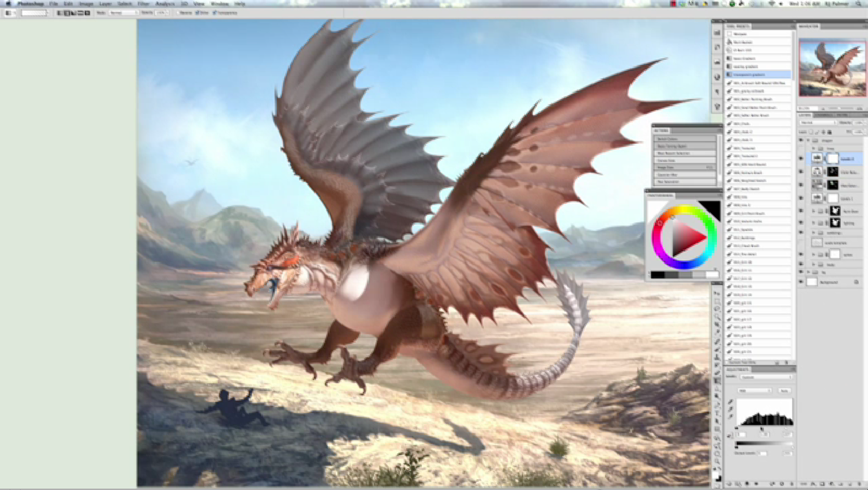The height and width of the screenshot is (490, 868).
Task: Delete the adjustment using the Adjustments trash icon
Action: point(791,484)
